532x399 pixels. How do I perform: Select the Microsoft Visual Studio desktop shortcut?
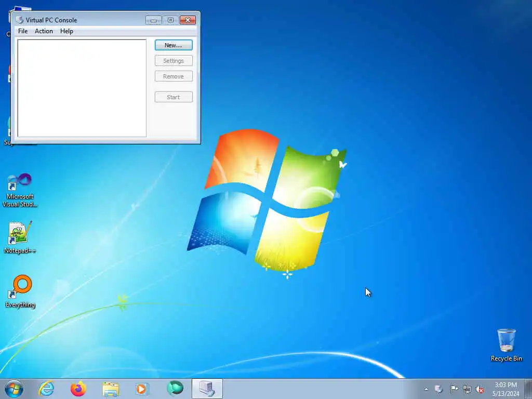click(x=20, y=190)
